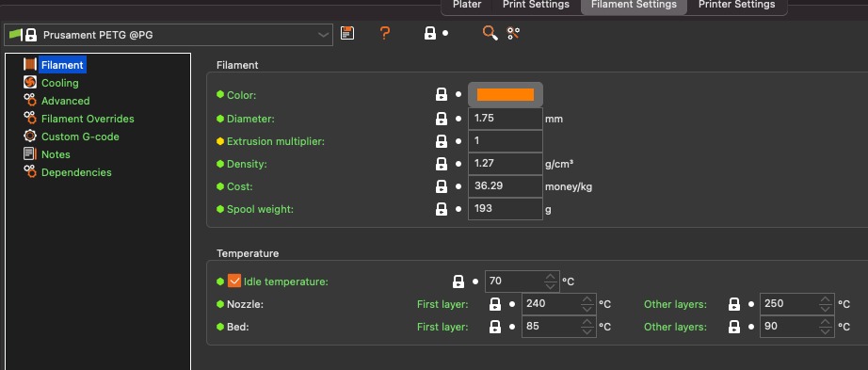
Task: Open Filament Overrides page in sidebar
Action: tap(88, 119)
